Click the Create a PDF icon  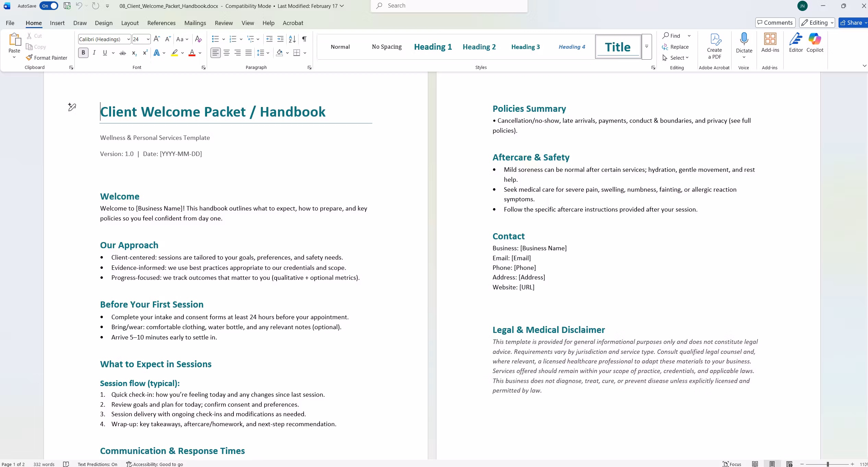pyautogui.click(x=715, y=39)
